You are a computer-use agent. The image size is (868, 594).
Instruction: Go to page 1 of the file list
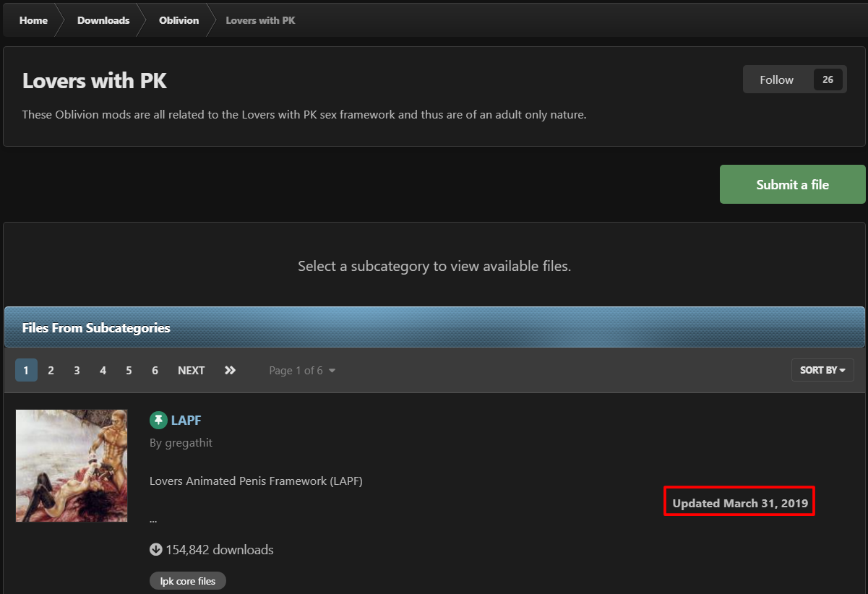[x=26, y=370]
